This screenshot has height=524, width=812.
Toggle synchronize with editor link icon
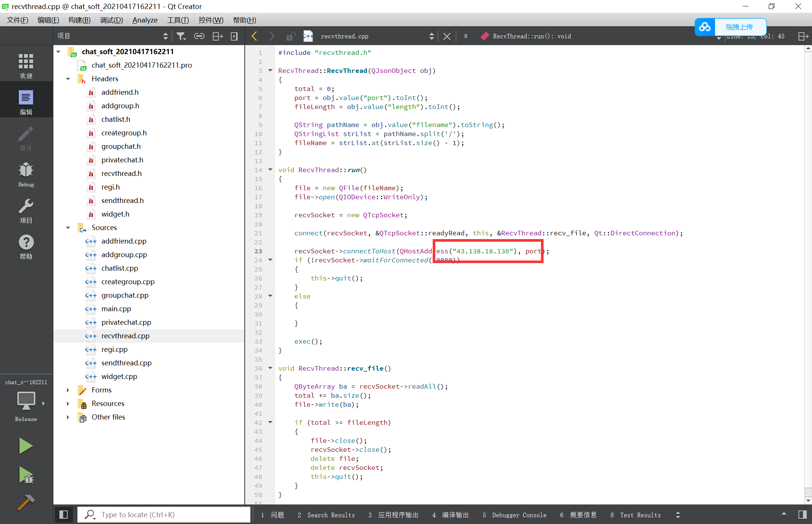point(199,36)
